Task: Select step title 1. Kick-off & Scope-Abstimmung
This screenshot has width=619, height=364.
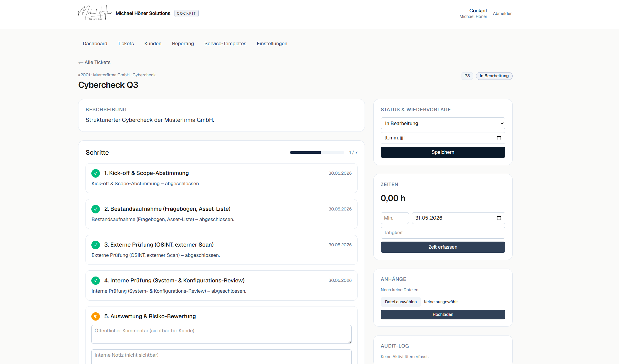Action: click(146, 173)
